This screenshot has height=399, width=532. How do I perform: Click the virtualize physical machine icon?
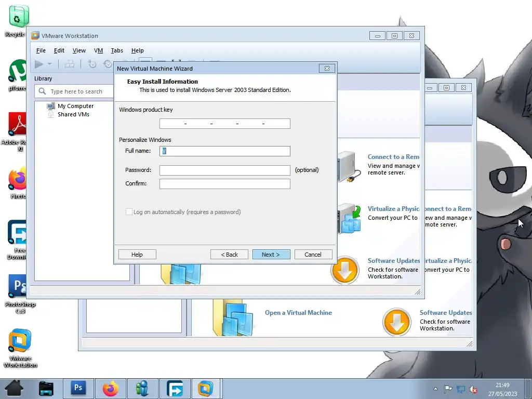pyautogui.click(x=349, y=219)
